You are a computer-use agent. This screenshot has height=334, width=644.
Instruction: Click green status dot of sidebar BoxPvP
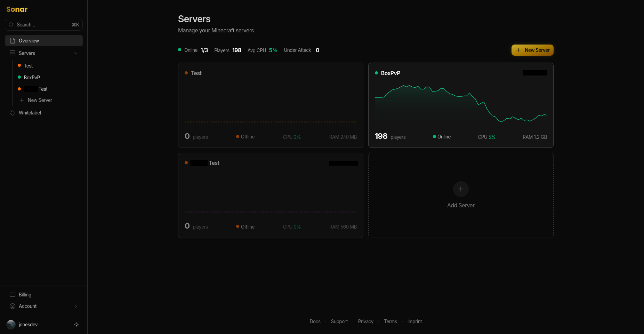click(19, 77)
